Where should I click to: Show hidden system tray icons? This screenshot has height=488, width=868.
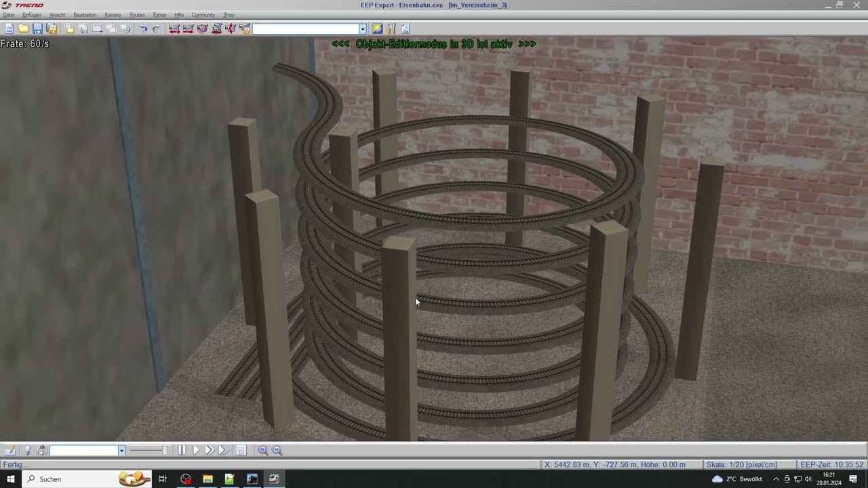(776, 479)
